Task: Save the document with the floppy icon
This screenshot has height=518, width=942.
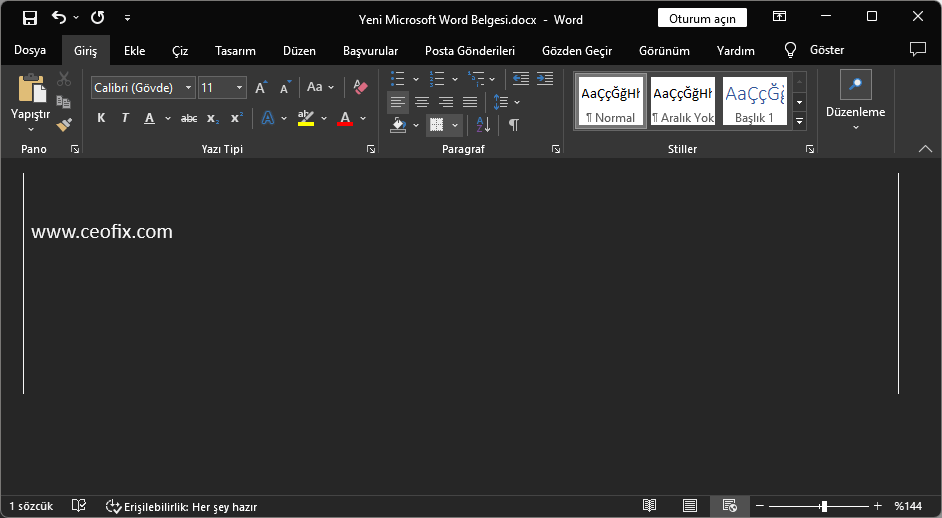Action: [29, 18]
